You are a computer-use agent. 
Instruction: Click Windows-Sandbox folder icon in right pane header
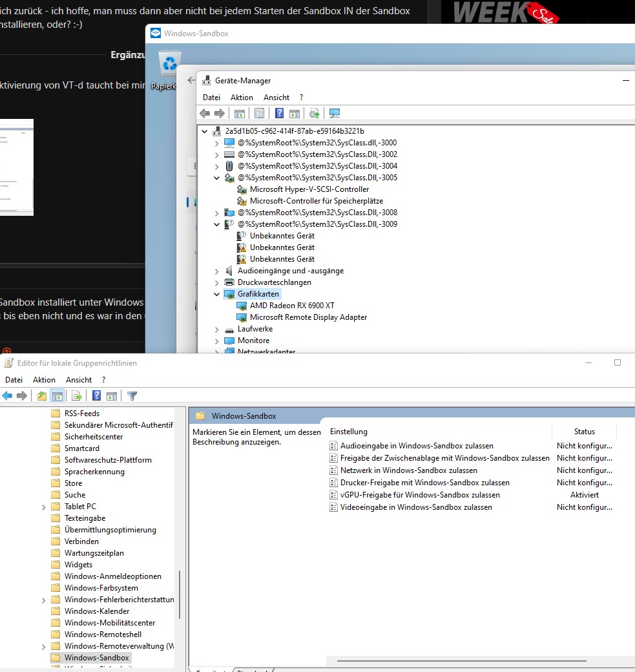[x=200, y=416]
